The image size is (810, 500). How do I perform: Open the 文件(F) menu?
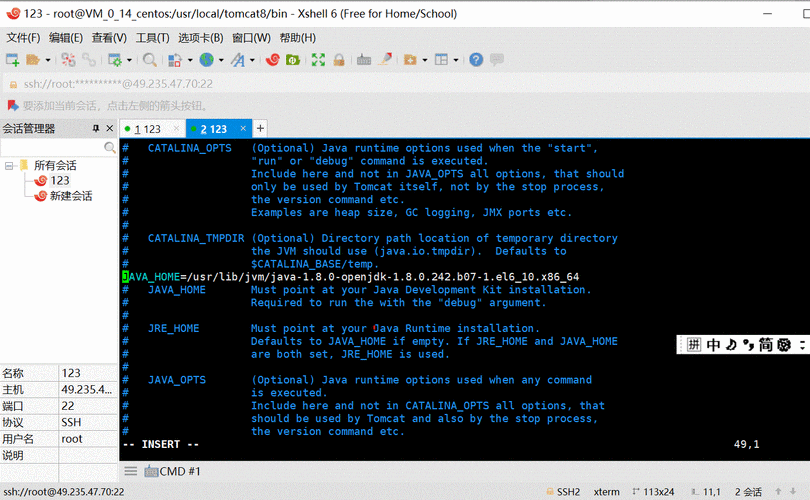[23, 38]
